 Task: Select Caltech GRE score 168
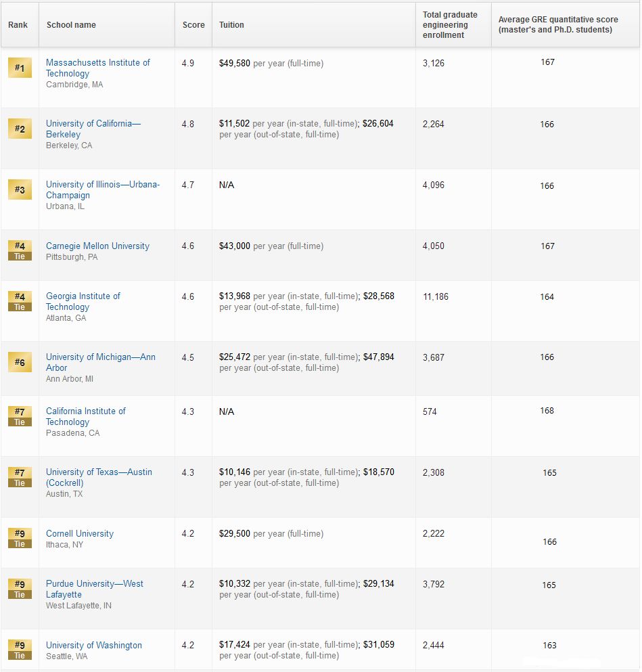[547, 411]
